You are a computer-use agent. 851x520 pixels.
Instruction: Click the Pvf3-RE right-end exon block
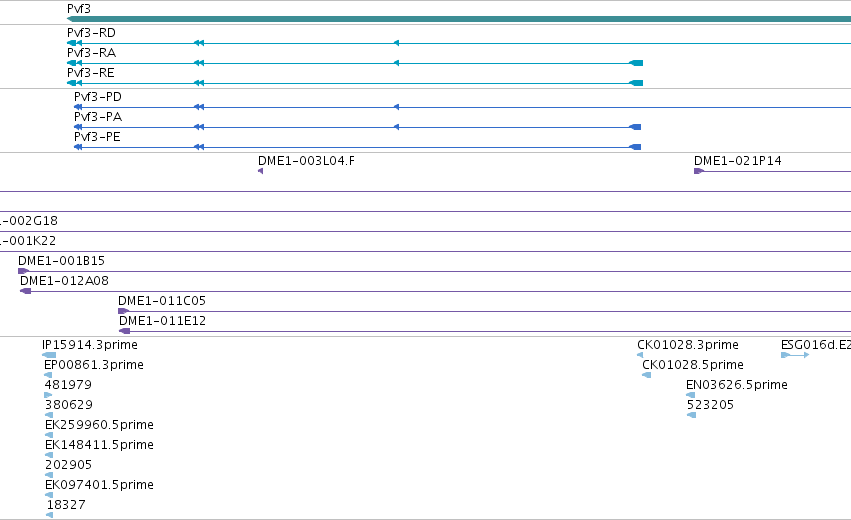(636, 83)
